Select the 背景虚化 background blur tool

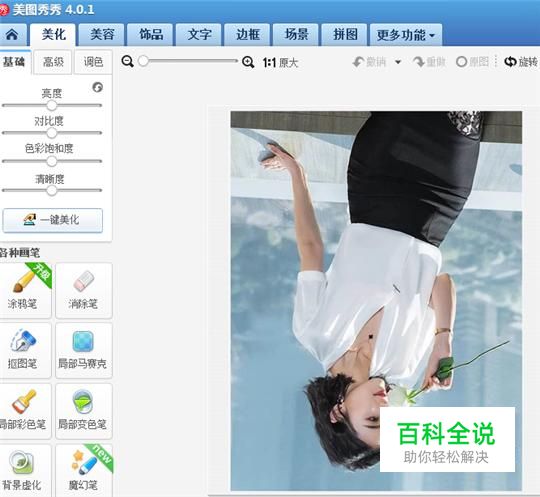[x=25, y=470]
